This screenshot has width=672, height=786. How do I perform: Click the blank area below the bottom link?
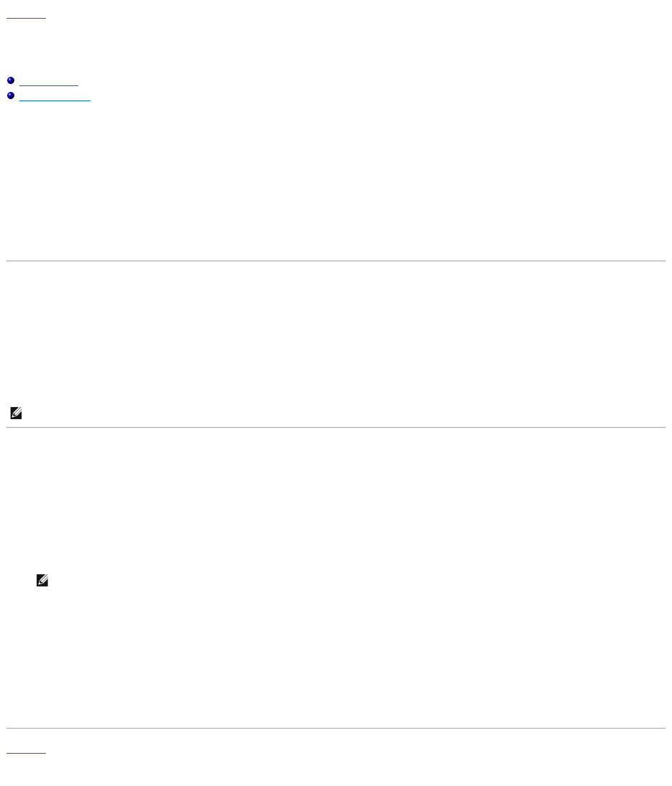click(x=336, y=772)
